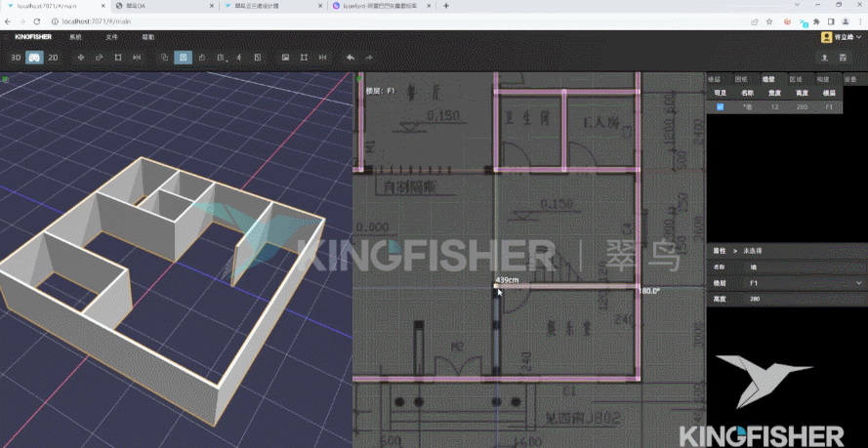Click the browser share icon
868x448 pixels.
pyautogui.click(x=755, y=21)
